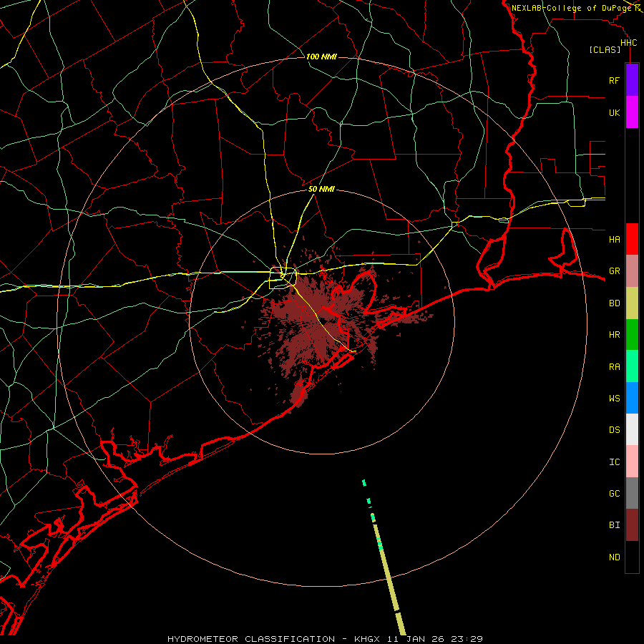Click the blue WS legend swatch
Image resolution: width=644 pixels, height=644 pixels.
coord(632,398)
